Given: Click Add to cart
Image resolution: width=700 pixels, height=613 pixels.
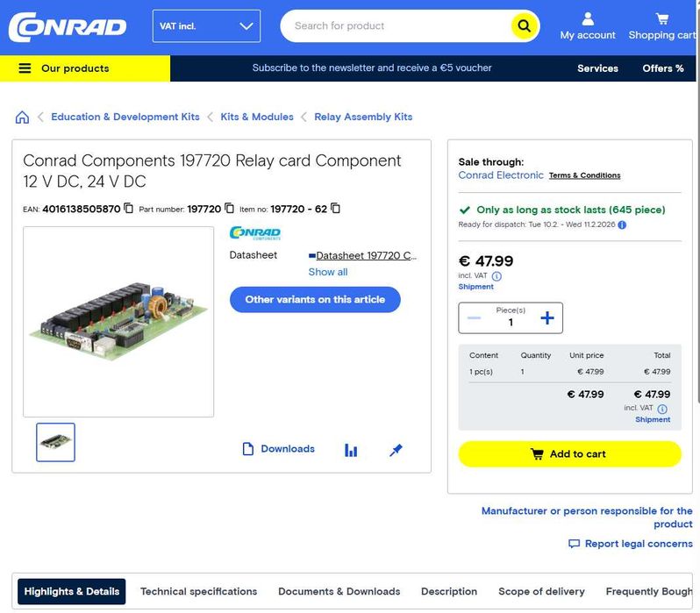Looking at the screenshot, I should point(569,454).
